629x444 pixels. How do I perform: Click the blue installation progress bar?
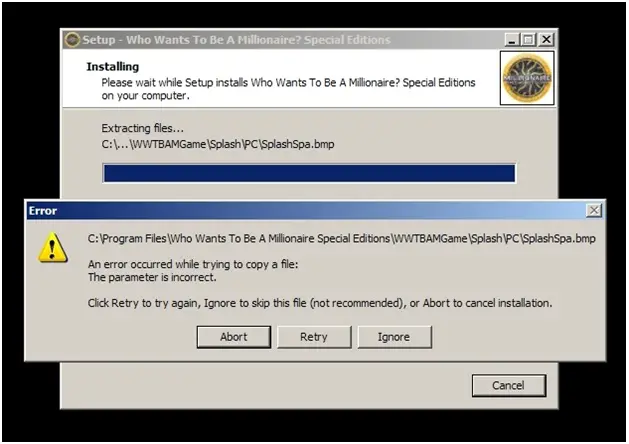pos(309,173)
